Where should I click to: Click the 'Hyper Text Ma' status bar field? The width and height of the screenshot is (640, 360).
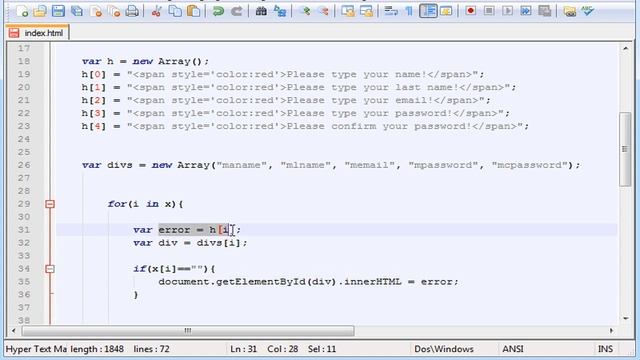pyautogui.click(x=36, y=349)
